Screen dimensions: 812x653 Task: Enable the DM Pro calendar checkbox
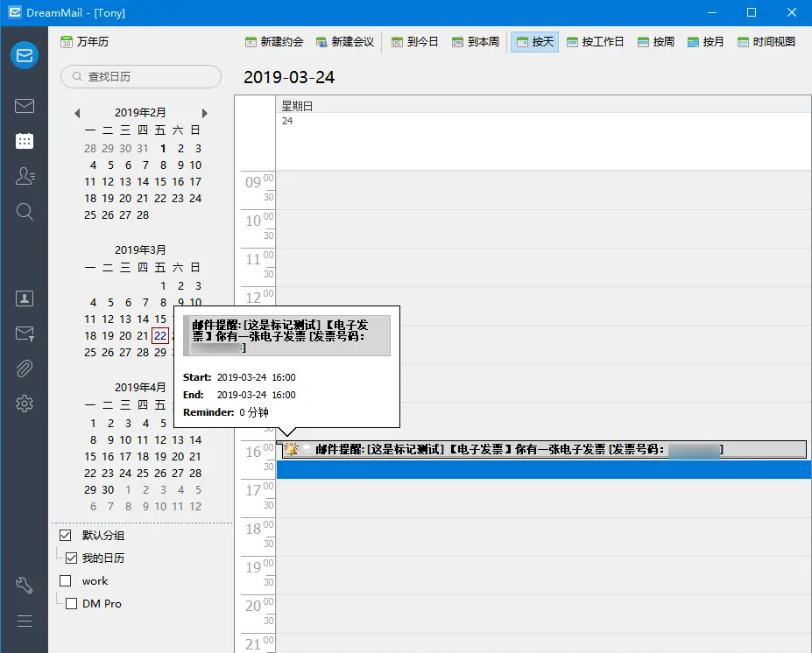point(72,603)
